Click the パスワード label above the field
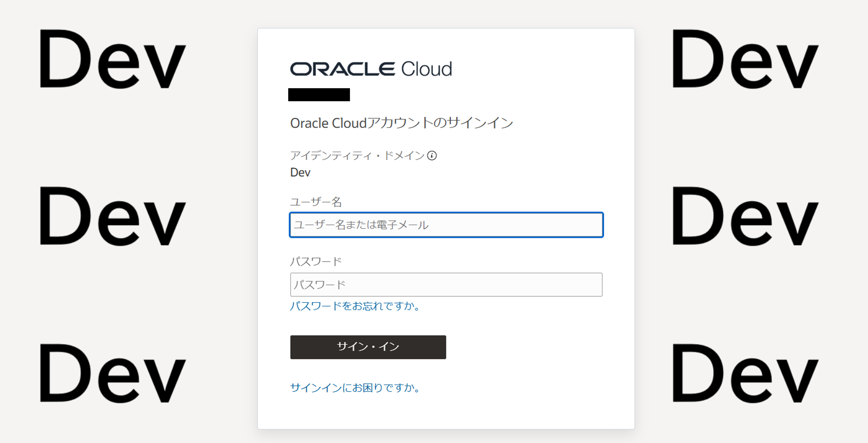 pos(316,262)
